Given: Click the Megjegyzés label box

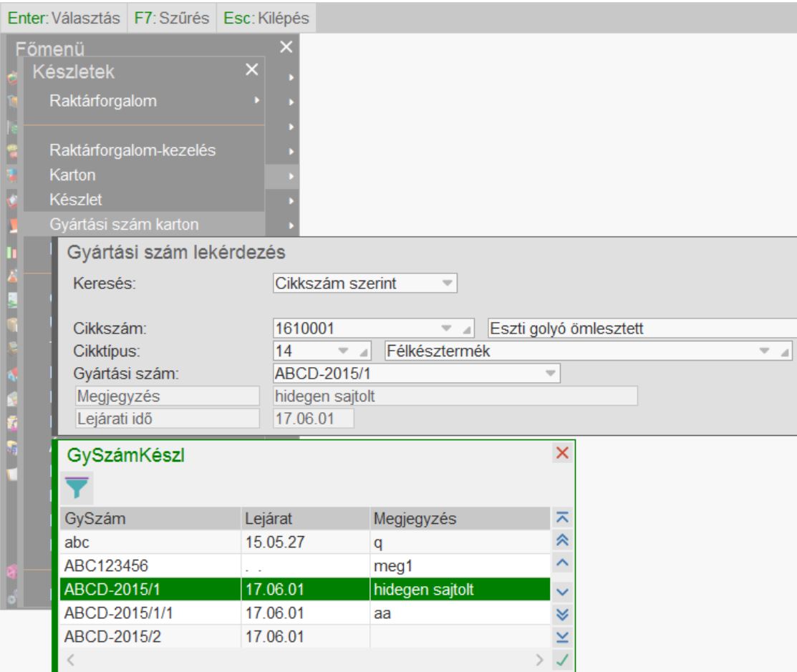Looking at the screenshot, I should pos(168,396).
